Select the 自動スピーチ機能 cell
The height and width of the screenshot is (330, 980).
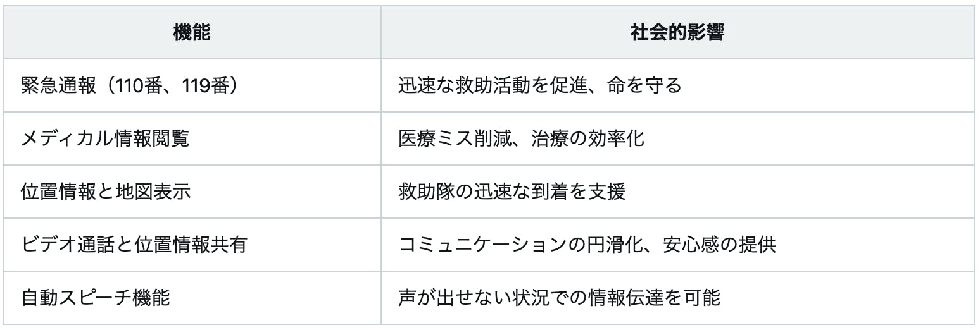[96, 297]
